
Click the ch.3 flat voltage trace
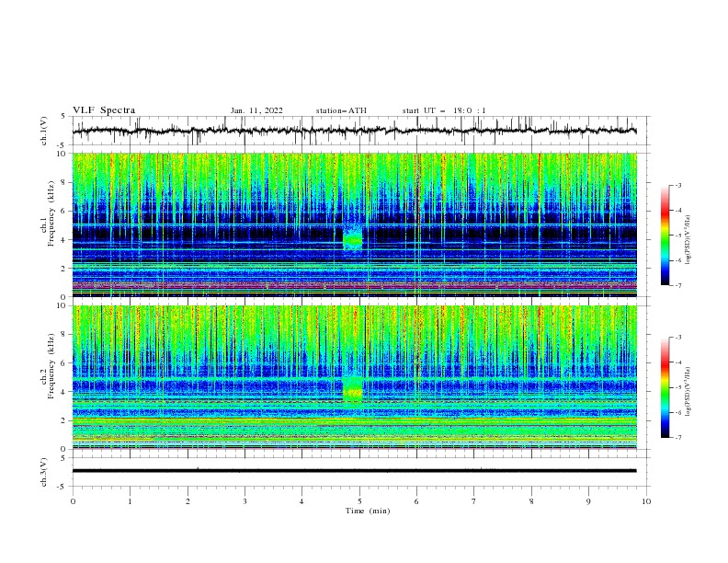click(354, 471)
